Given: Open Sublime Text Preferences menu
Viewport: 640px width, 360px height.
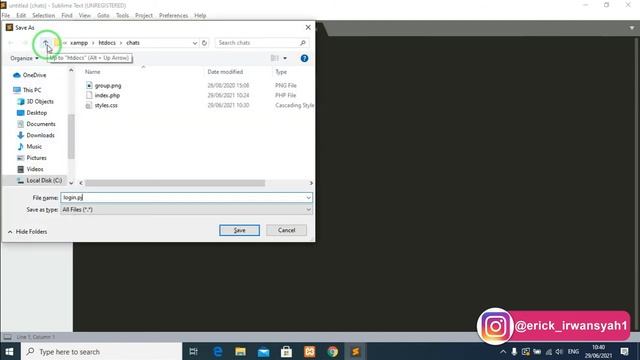Looking at the screenshot, I should tap(173, 16).
